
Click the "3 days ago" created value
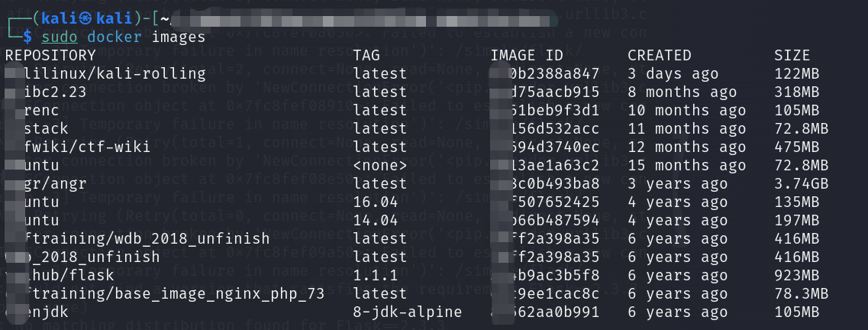pyautogui.click(x=673, y=73)
